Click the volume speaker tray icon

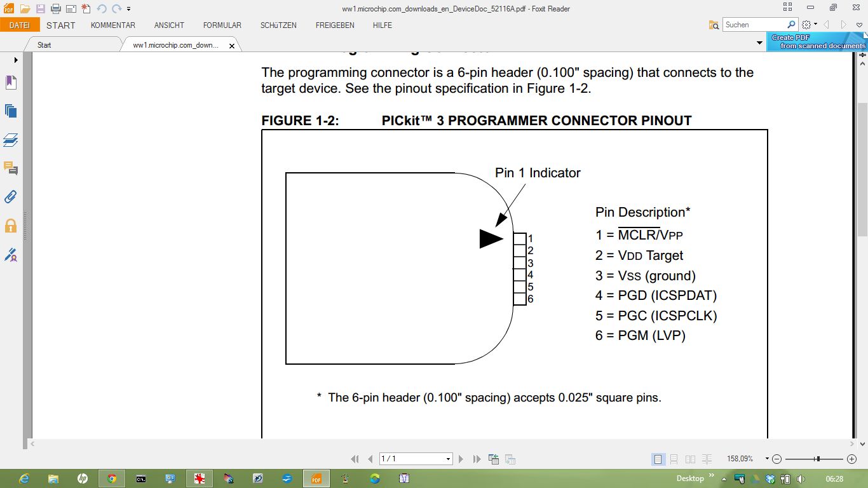point(801,479)
